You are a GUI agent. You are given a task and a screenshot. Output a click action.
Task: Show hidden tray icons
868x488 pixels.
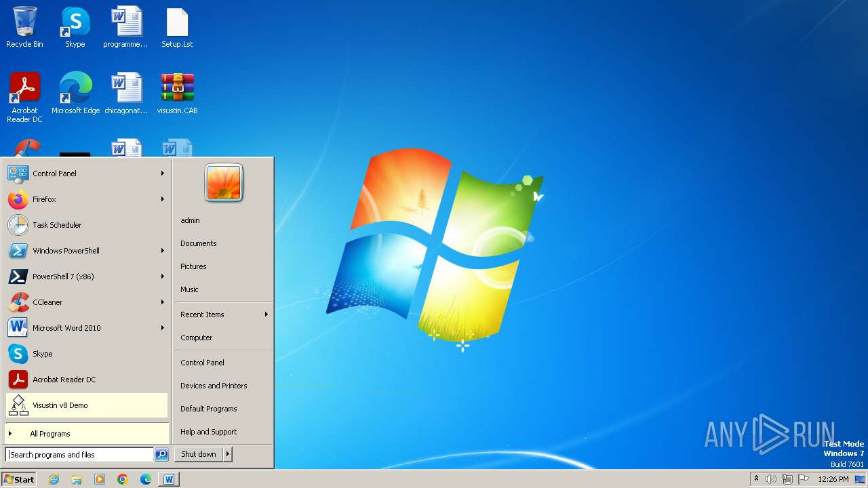tap(756, 479)
